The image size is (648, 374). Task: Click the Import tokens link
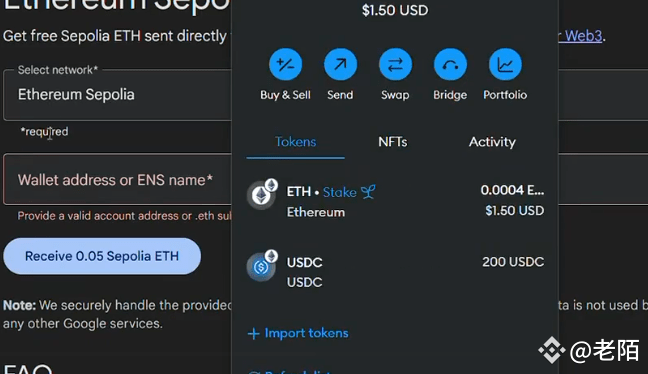click(306, 333)
